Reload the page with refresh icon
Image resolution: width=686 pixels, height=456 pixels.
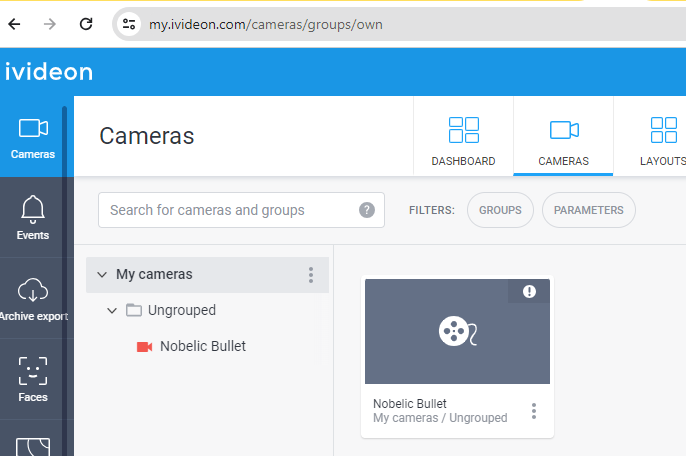(86, 24)
